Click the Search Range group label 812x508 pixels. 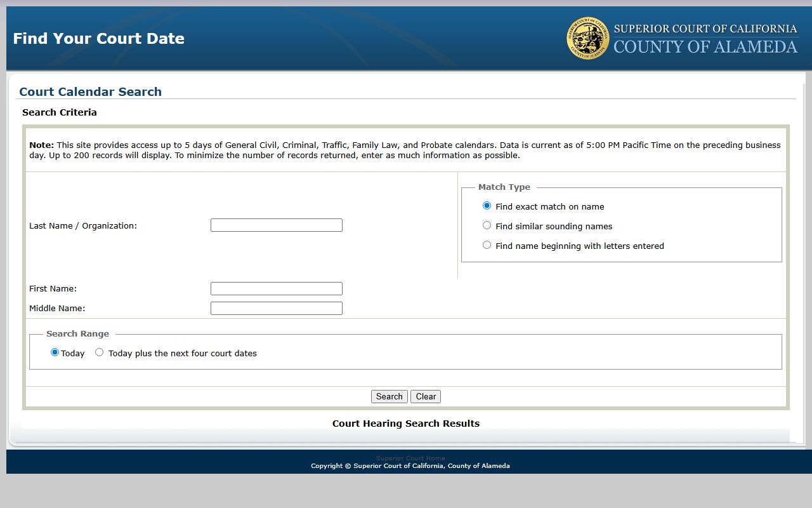pyautogui.click(x=77, y=334)
